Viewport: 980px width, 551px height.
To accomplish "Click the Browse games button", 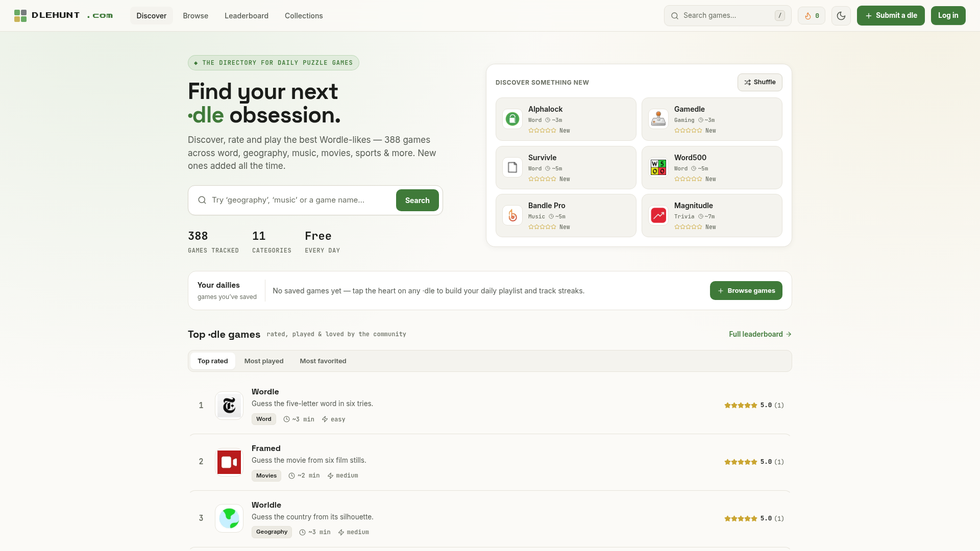I will (x=746, y=291).
